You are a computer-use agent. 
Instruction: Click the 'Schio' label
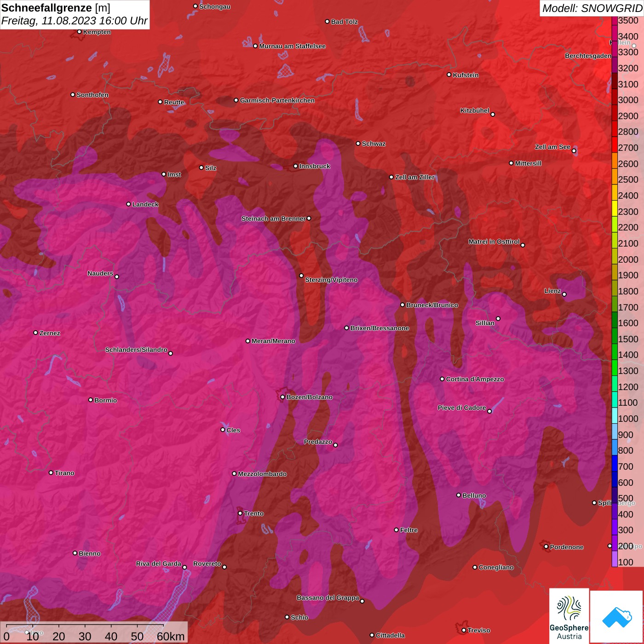pos(299,617)
